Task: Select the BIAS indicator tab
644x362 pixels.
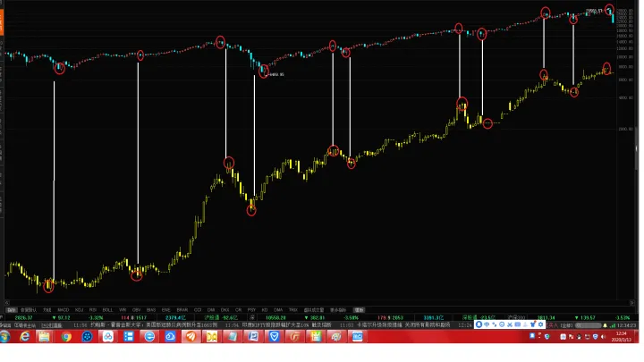Action: point(151,310)
